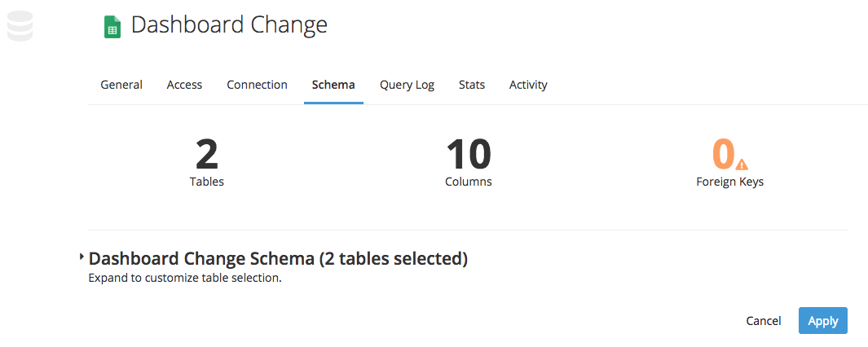The width and height of the screenshot is (868, 347).
Task: Open the Connection tab
Action: 257,85
